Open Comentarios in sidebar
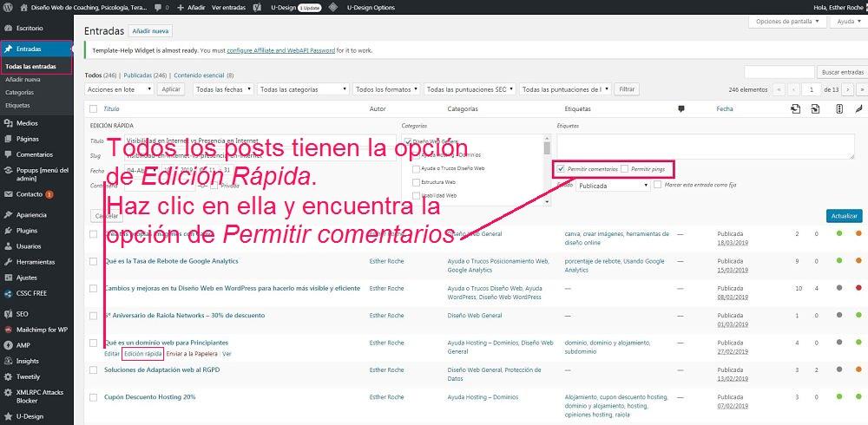 (36, 154)
